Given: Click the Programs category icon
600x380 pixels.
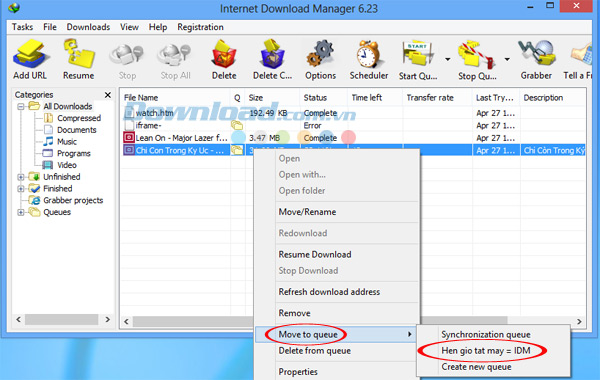Looking at the screenshot, I should [48, 153].
